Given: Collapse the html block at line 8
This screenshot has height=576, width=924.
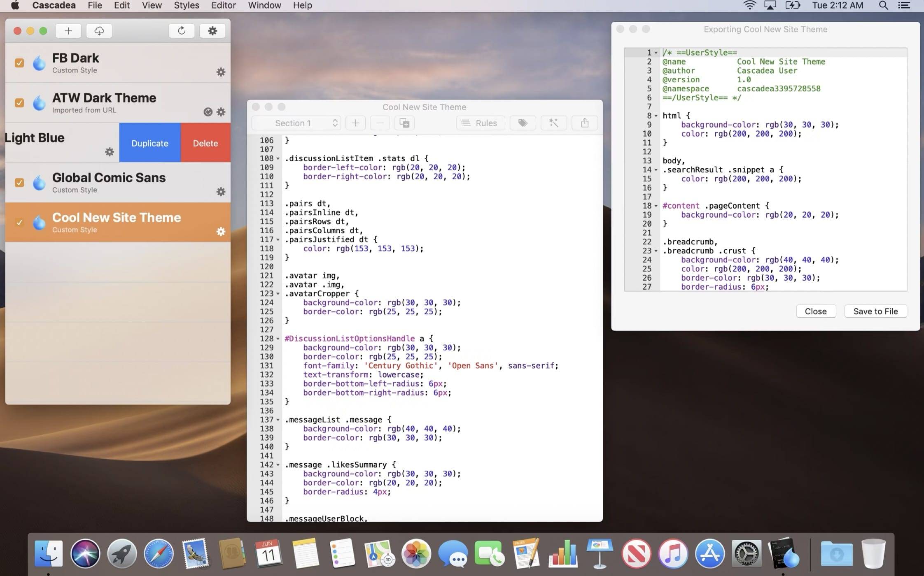Looking at the screenshot, I should tap(656, 116).
